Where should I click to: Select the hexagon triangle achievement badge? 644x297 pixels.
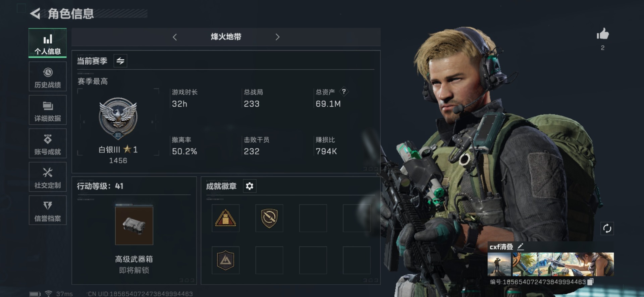tap(225, 260)
